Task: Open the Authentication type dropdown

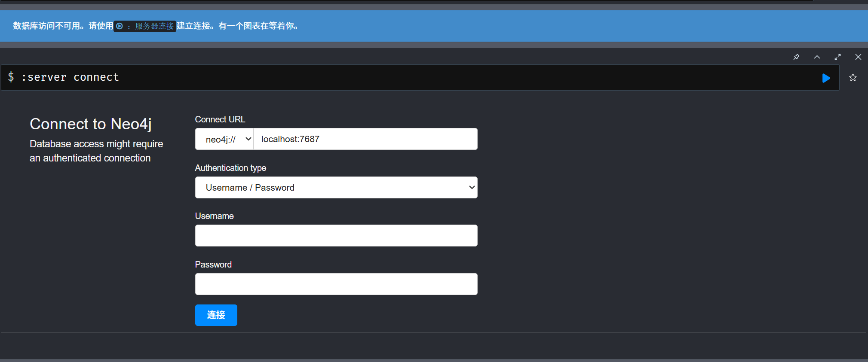Action: click(x=336, y=188)
